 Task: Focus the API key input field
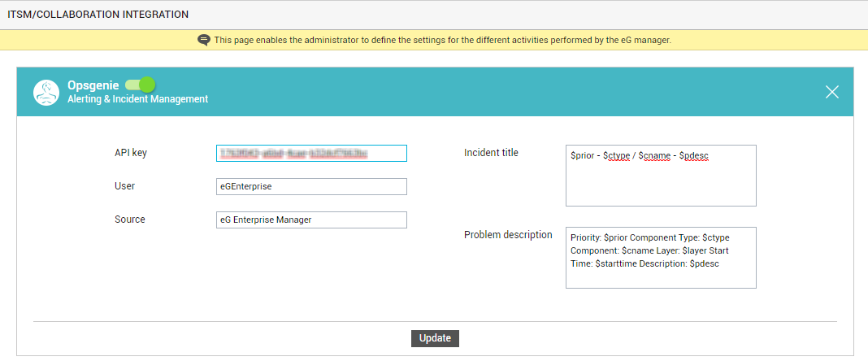311,154
